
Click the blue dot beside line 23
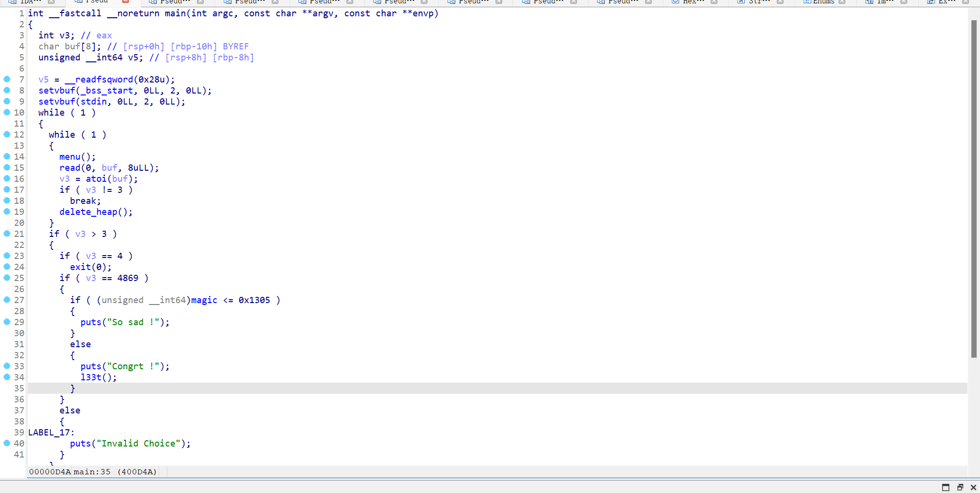(7, 256)
